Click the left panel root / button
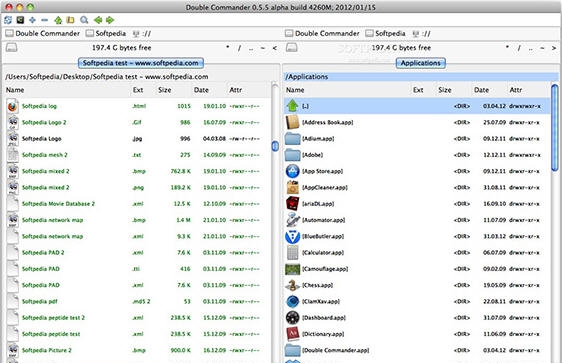The image size is (562, 363). [x=239, y=48]
